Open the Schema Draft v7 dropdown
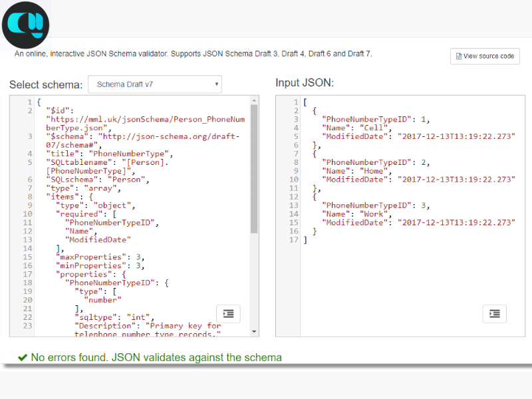532x399 pixels. 155,84
